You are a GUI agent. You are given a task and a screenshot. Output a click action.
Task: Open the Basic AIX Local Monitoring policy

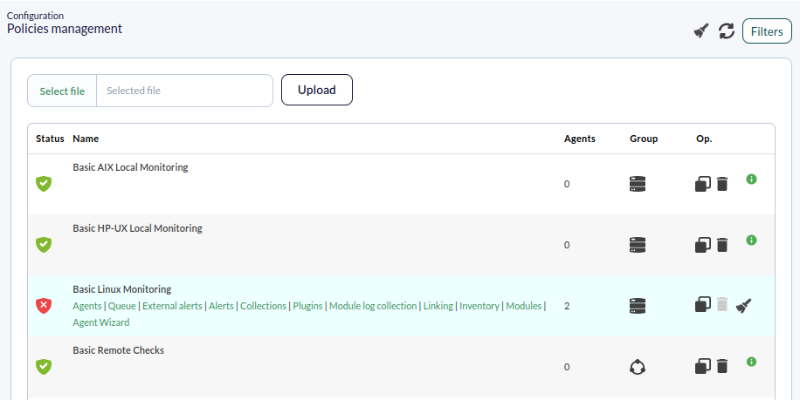tap(130, 167)
